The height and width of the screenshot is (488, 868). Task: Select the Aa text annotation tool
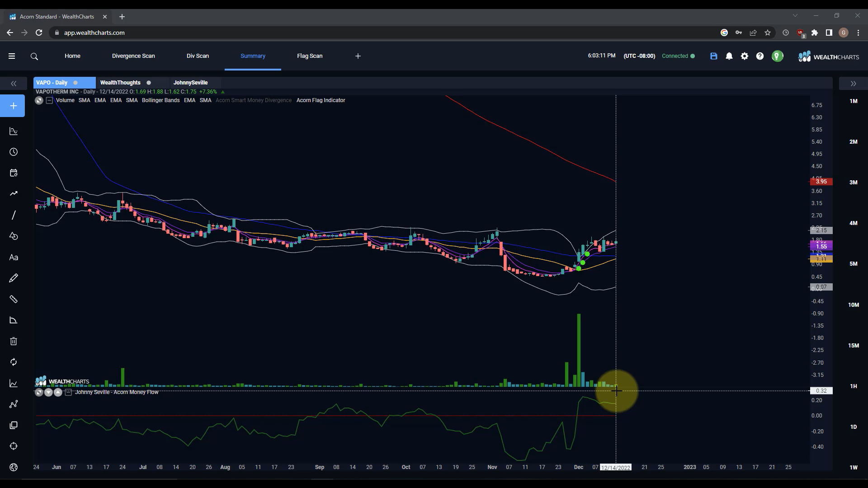(14, 258)
